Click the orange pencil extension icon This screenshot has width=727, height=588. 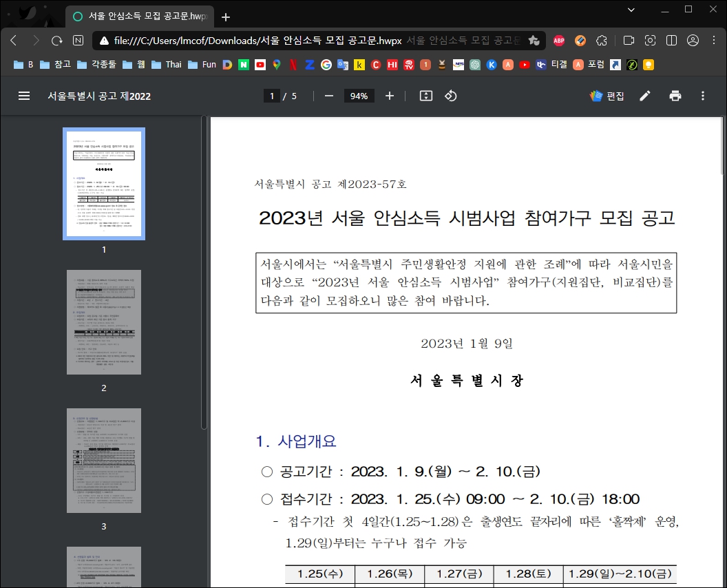580,41
